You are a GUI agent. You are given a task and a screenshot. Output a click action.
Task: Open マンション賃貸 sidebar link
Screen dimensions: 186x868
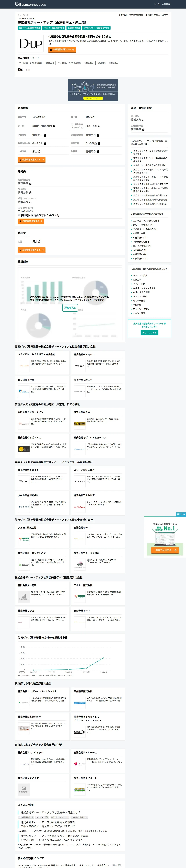pos(140,276)
